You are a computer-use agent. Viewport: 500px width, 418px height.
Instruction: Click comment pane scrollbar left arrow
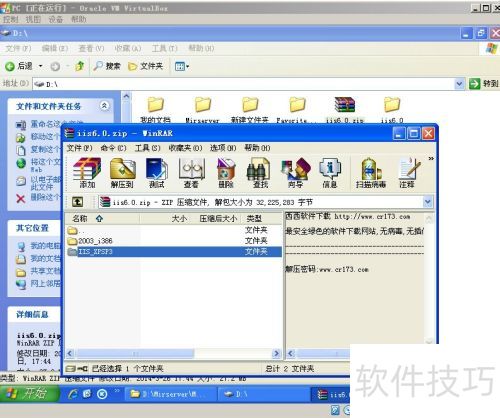click(291, 353)
